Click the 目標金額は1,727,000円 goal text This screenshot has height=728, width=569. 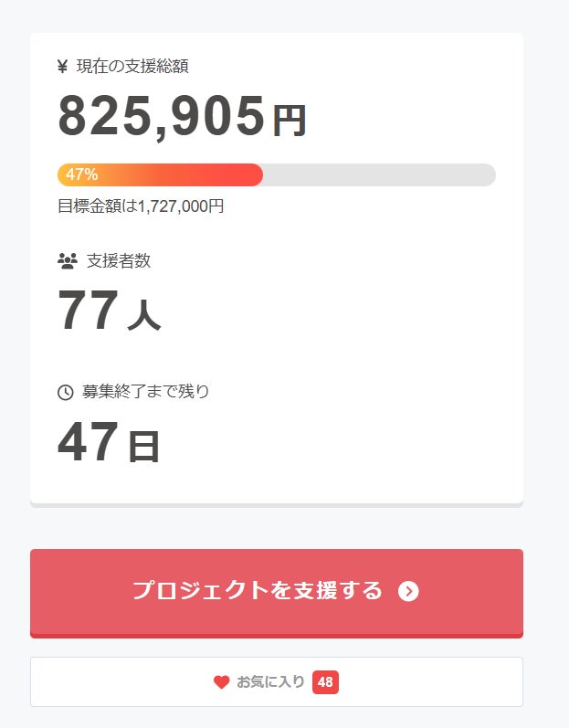141,206
